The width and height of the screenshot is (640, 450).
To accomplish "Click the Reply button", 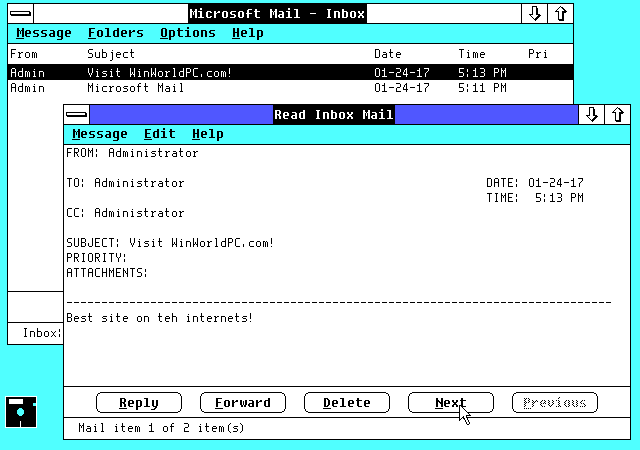I will coord(139,403).
